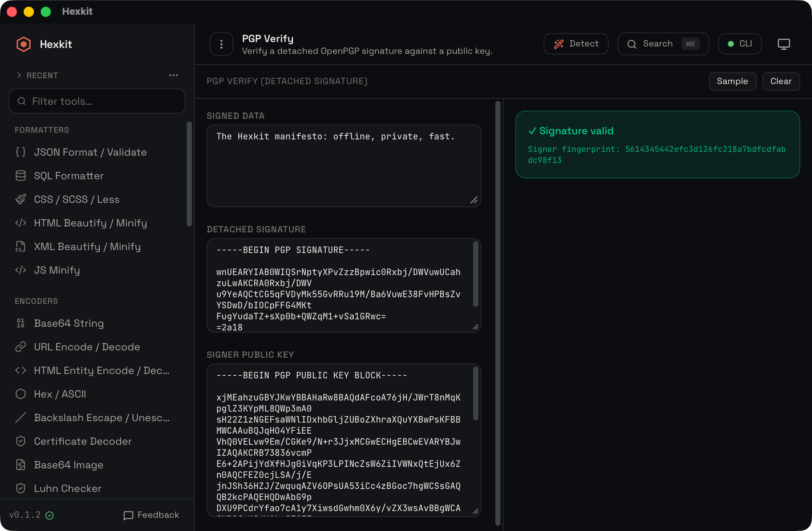Open the three-dot tool options menu
This screenshot has height=531, width=812.
pos(221,44)
